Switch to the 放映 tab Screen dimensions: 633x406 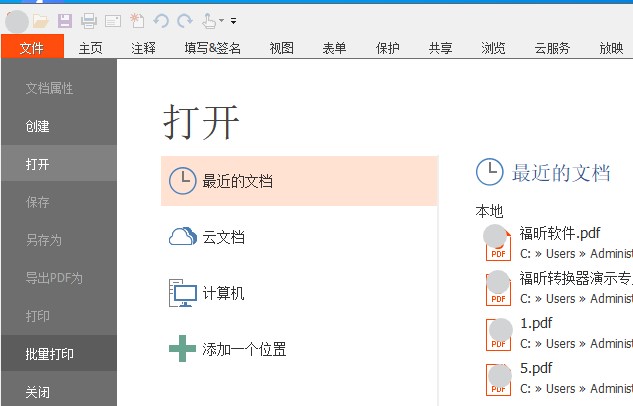coord(611,48)
